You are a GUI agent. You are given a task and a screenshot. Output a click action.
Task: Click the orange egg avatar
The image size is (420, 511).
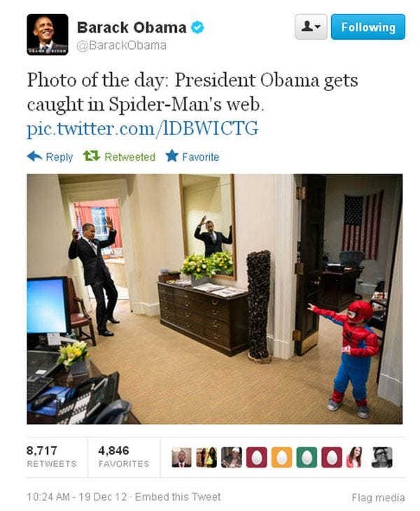point(281,457)
